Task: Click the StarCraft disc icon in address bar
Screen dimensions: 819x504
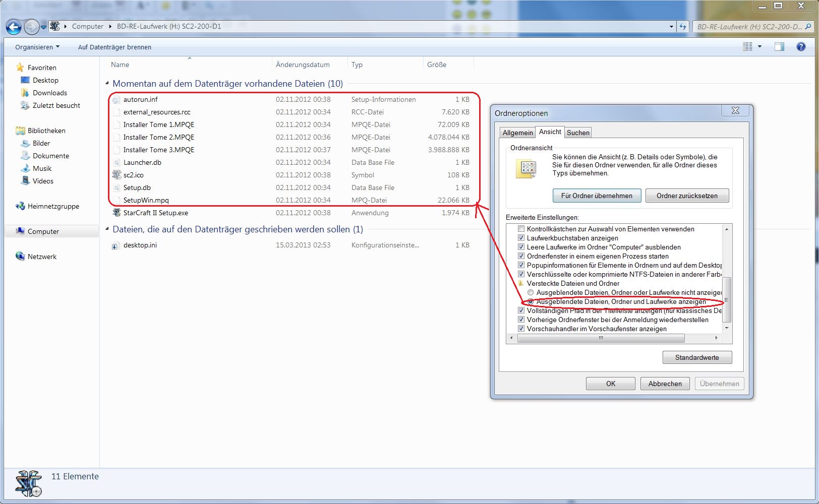Action: click(55, 26)
